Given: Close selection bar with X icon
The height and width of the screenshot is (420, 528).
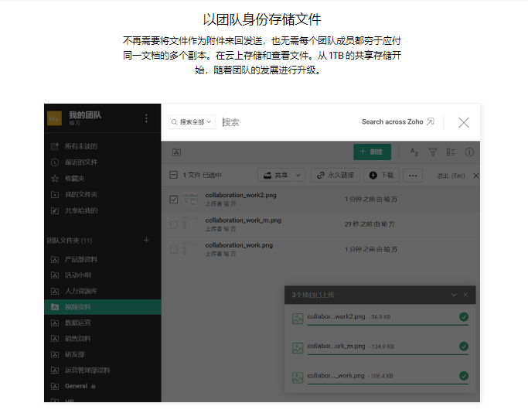Looking at the screenshot, I should [475, 176].
